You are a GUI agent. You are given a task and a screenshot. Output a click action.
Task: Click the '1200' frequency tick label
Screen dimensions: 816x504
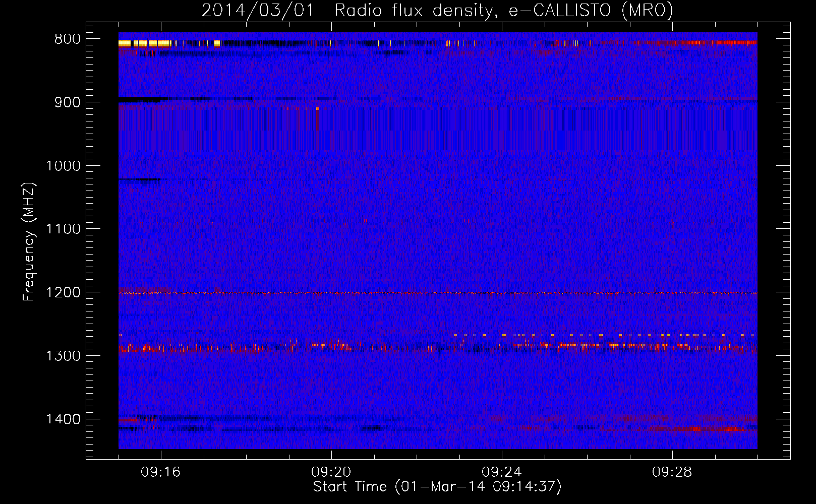tap(63, 293)
